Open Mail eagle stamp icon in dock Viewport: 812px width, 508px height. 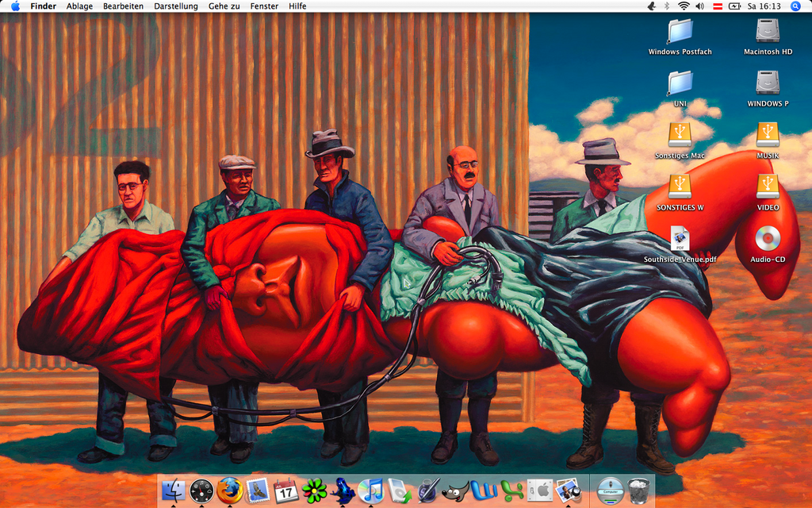point(258,491)
